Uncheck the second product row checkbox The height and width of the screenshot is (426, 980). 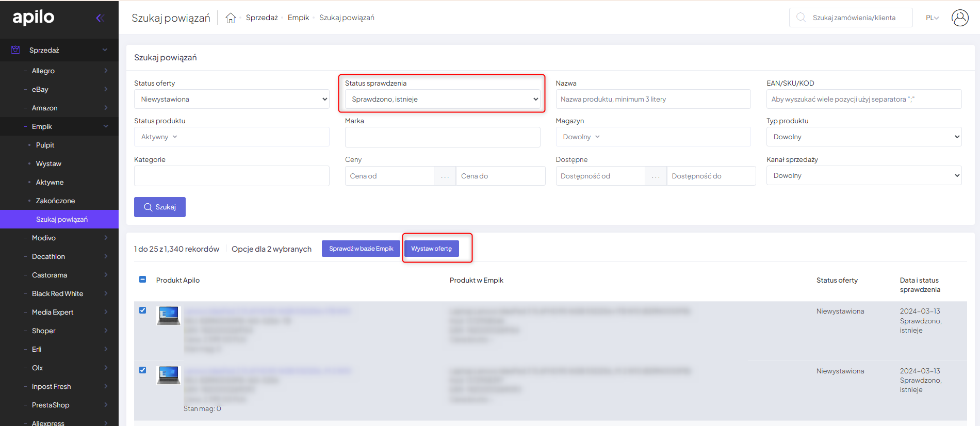(143, 370)
